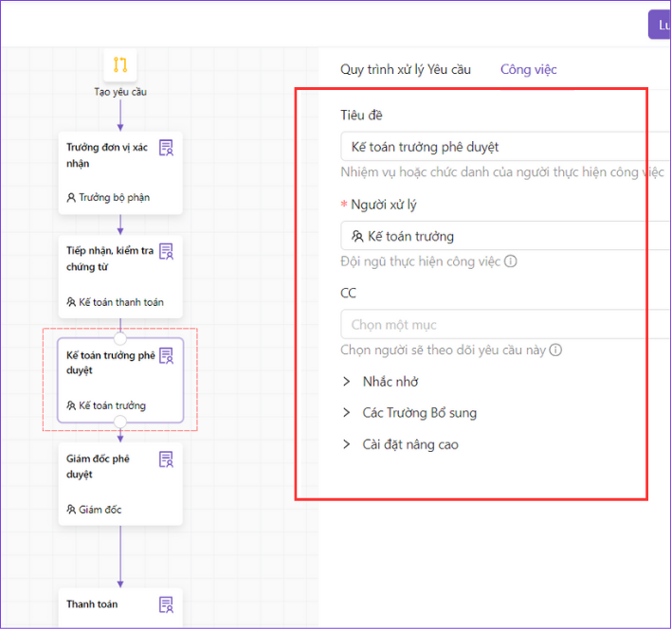
Task: Click the info icon beside Chọn người sẽ theo dõi
Action: [x=555, y=350]
